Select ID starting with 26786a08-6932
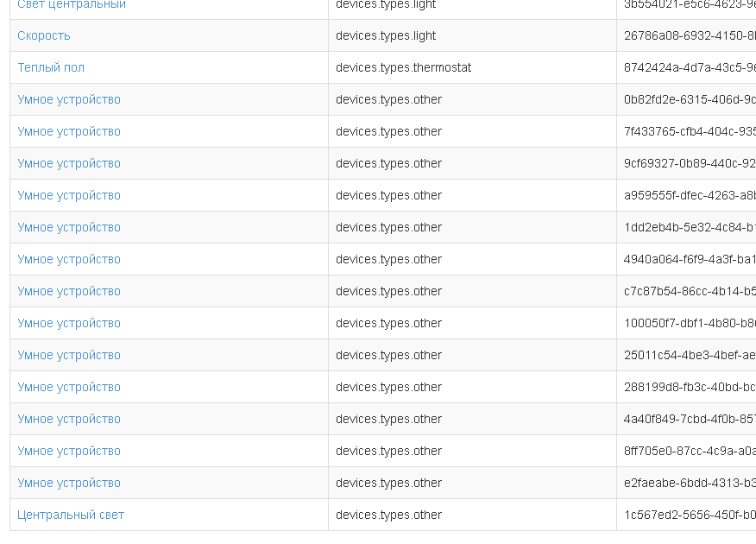The width and height of the screenshot is (756, 544). click(x=690, y=35)
